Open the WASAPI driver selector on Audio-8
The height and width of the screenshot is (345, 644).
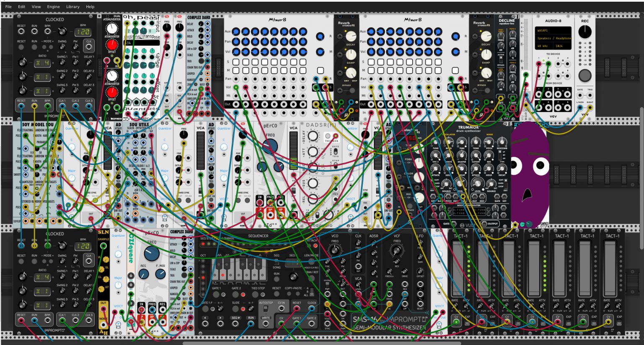pyautogui.click(x=553, y=31)
